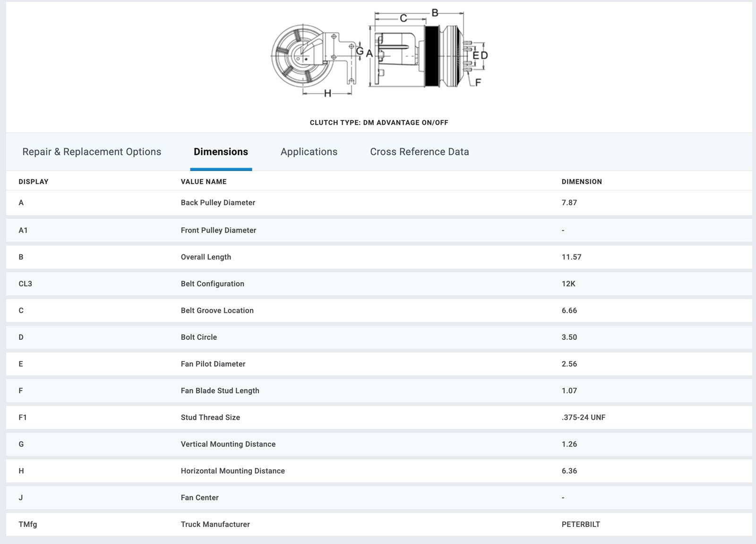This screenshot has width=756, height=544.
Task: Click the 6.66 dimension value
Action: [x=569, y=311]
